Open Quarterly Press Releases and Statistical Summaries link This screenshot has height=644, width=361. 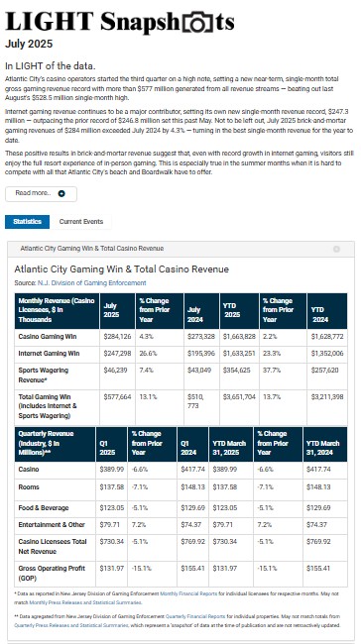tap(71, 625)
